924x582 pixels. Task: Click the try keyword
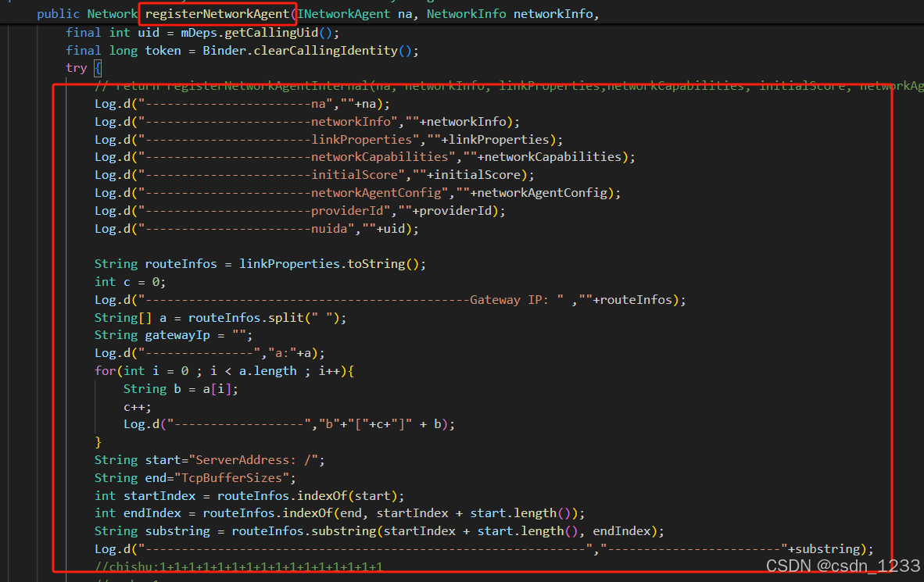tap(76, 68)
